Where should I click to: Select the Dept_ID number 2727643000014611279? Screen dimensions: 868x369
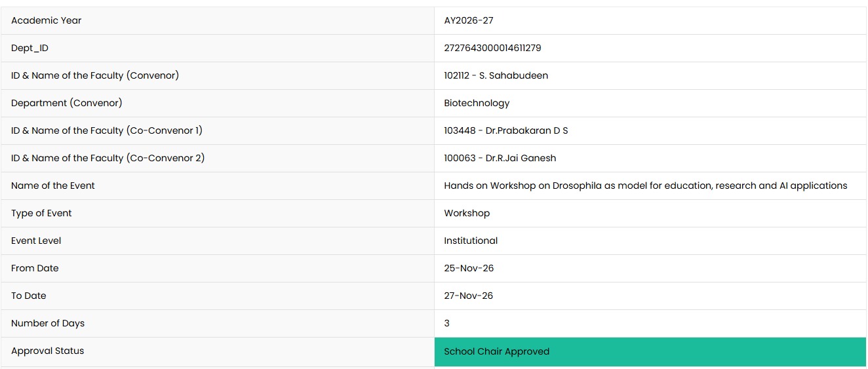(x=492, y=48)
